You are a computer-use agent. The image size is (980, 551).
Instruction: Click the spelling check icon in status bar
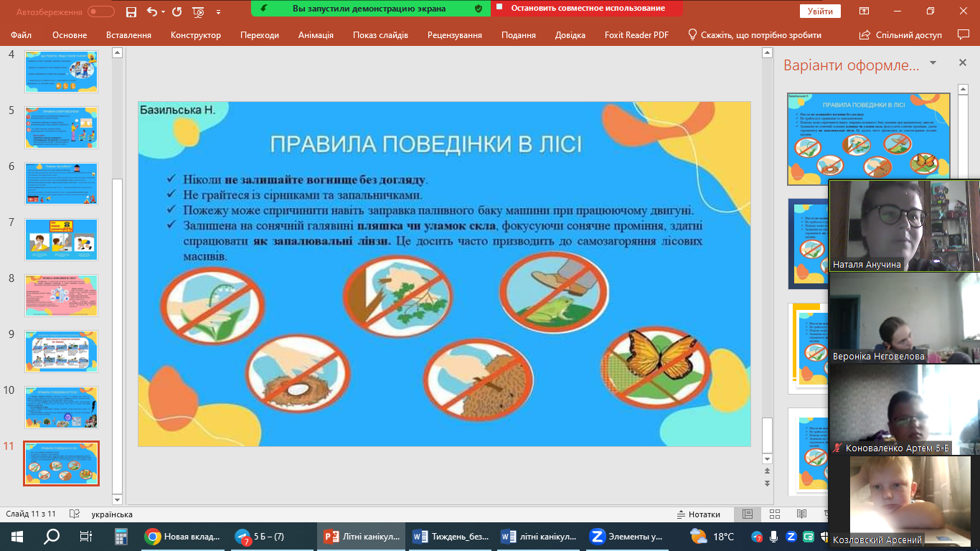click(73, 514)
